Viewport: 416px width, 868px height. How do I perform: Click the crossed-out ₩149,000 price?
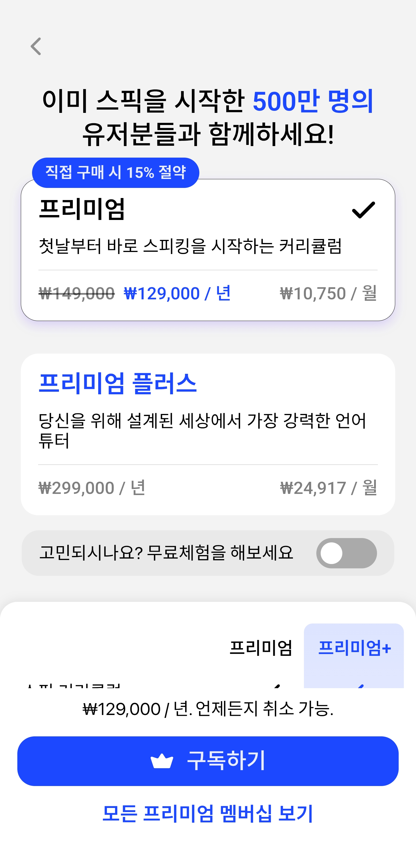tap(77, 293)
